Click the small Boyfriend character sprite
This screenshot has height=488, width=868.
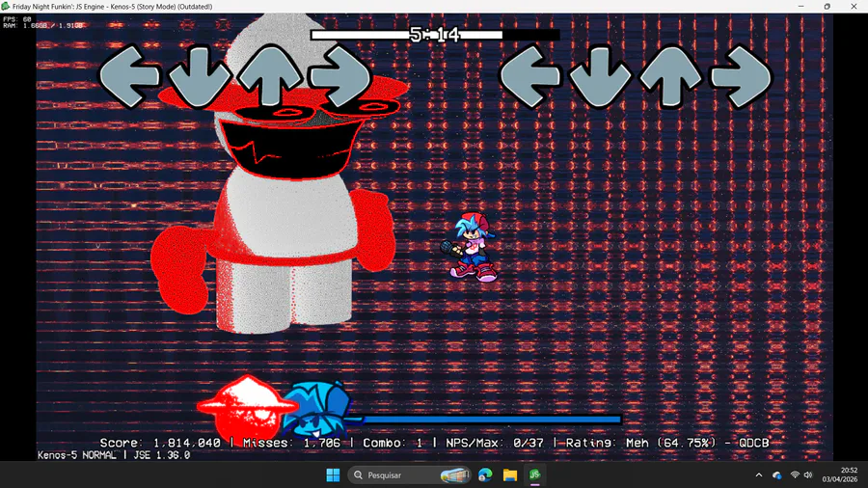470,247
